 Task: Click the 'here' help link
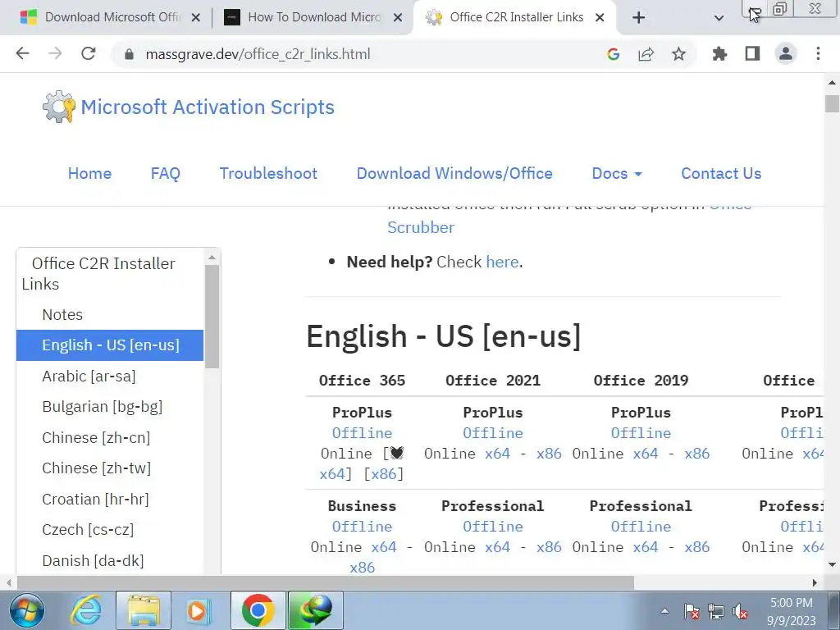(503, 262)
